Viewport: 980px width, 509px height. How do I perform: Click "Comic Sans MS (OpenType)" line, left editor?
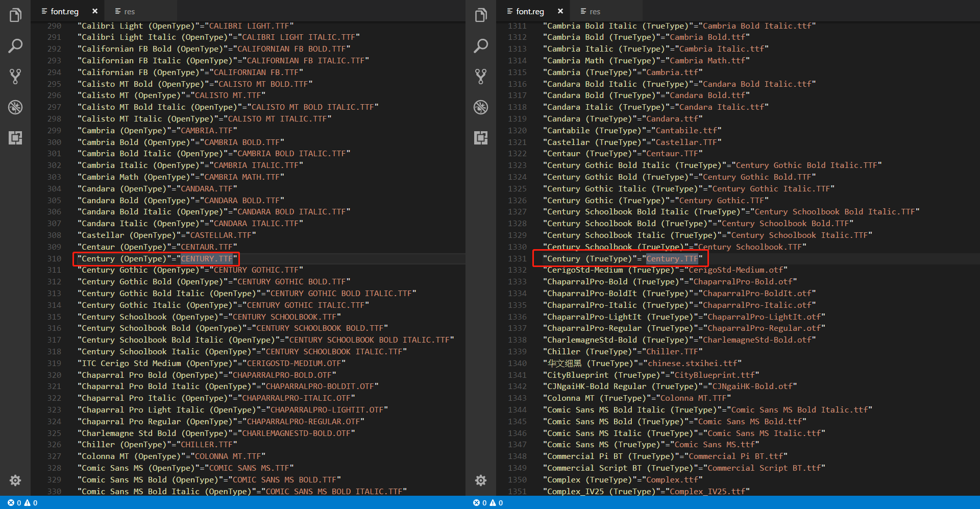(x=185, y=468)
